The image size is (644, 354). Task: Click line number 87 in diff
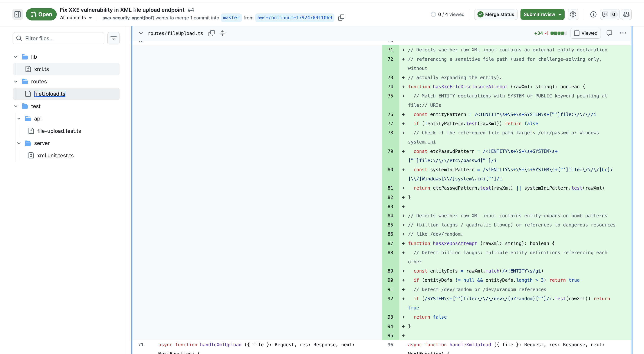pyautogui.click(x=390, y=243)
